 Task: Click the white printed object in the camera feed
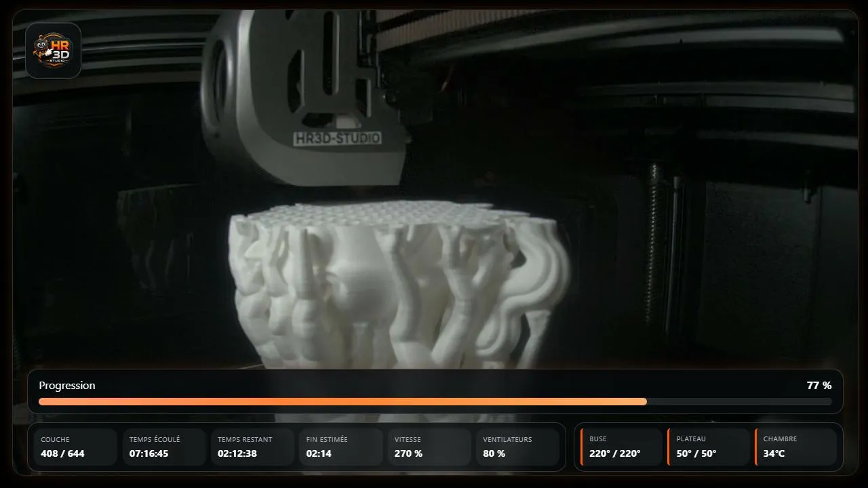[x=399, y=285]
